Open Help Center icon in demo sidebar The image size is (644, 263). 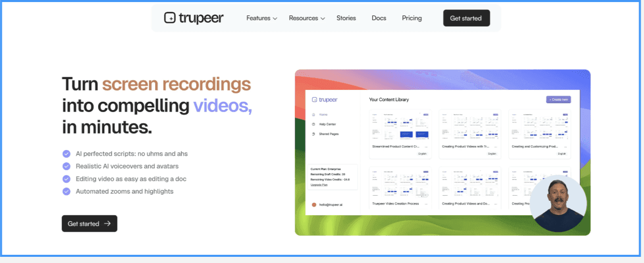(x=313, y=124)
